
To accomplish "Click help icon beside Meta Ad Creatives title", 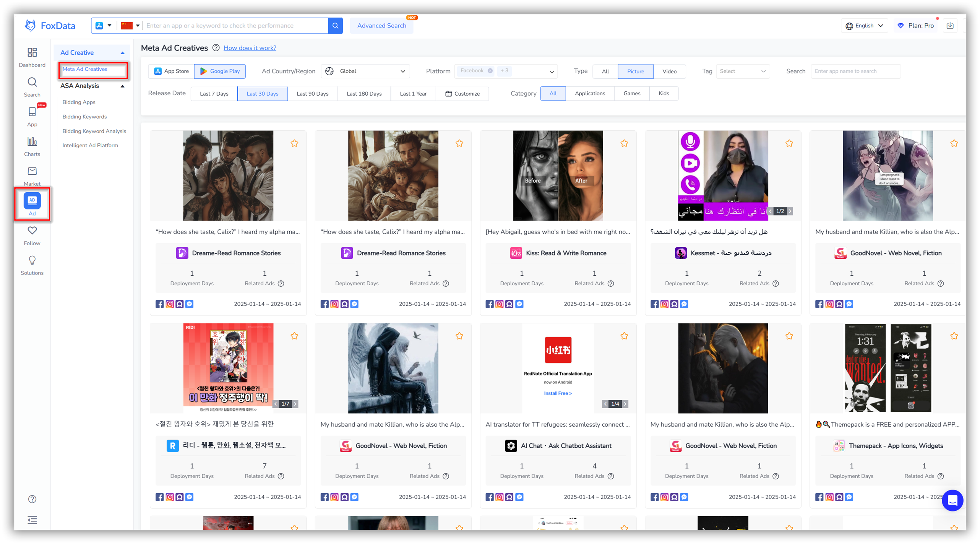I will (216, 48).
